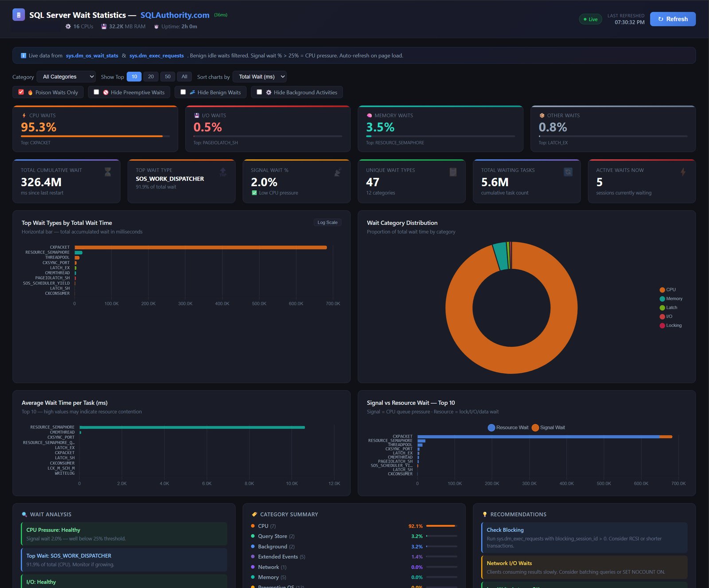The width and height of the screenshot is (709, 588).
Task: Uncheck the Poison Waits Only checkbox
Action: click(21, 92)
